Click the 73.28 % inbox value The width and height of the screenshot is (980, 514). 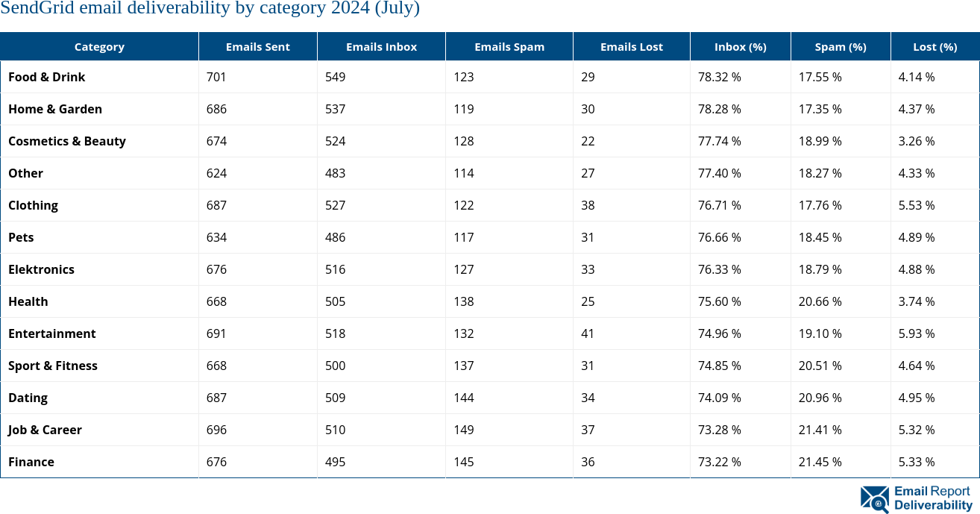pos(720,430)
